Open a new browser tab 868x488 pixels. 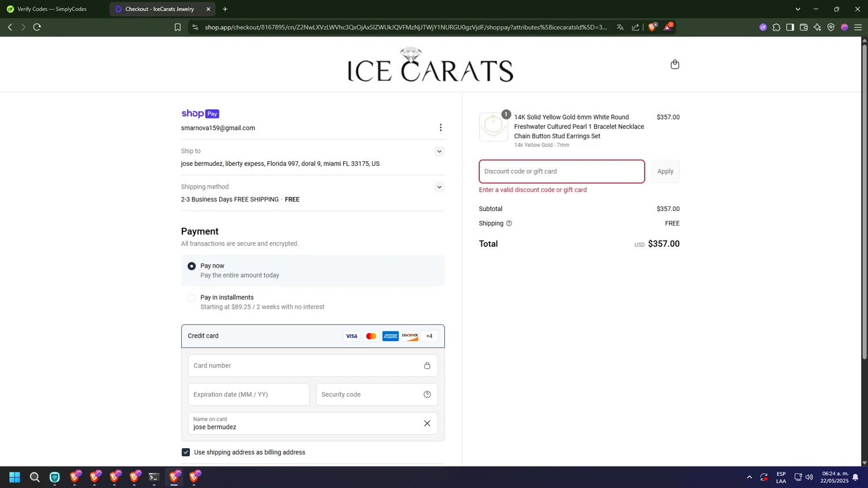point(225,9)
